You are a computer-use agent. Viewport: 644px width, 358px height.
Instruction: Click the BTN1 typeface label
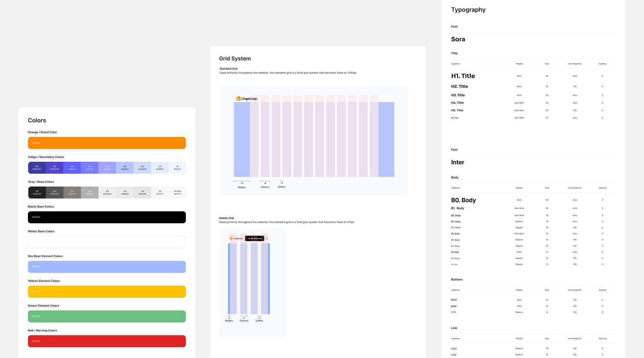[x=454, y=300]
